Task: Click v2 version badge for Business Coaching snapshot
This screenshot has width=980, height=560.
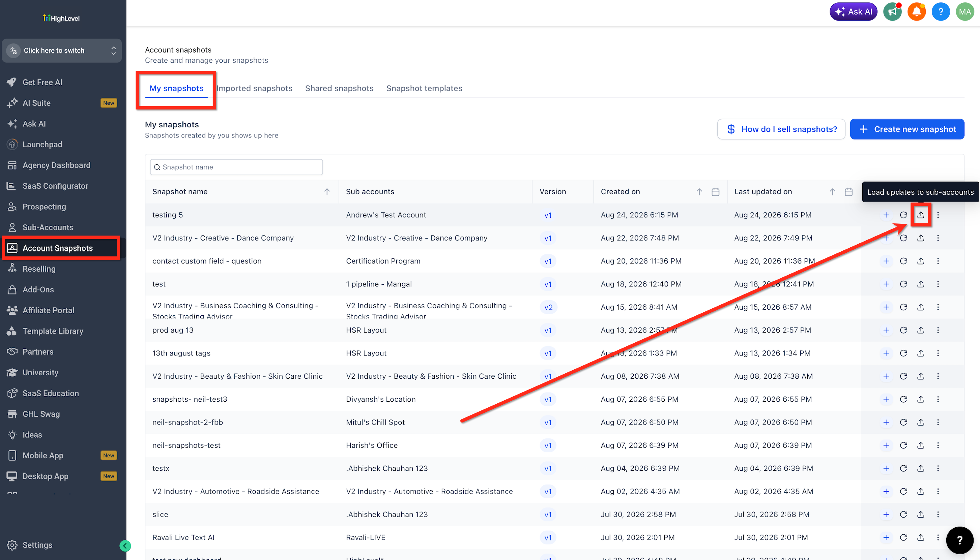Action: coord(548,307)
